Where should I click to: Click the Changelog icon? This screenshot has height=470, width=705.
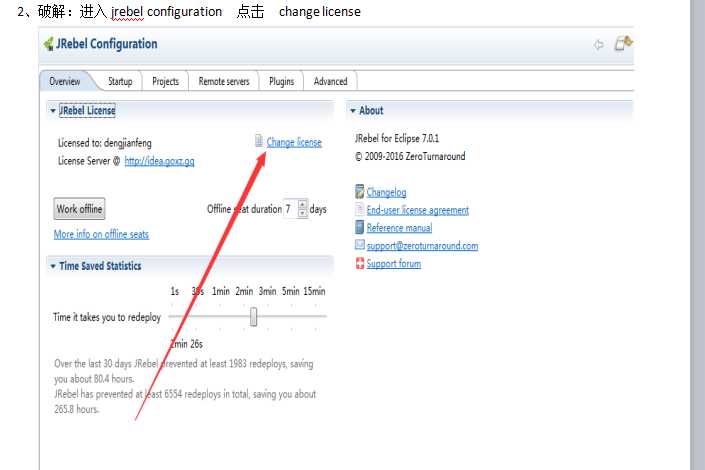point(359,191)
